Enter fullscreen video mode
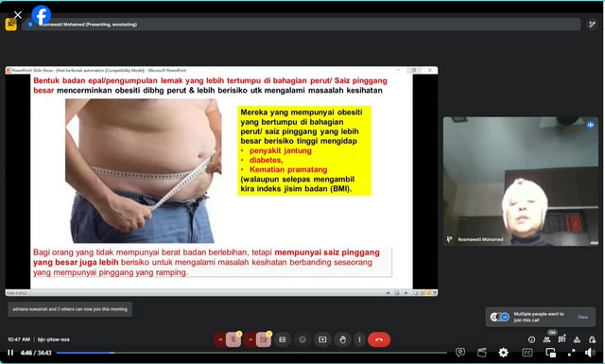 [x=571, y=353]
